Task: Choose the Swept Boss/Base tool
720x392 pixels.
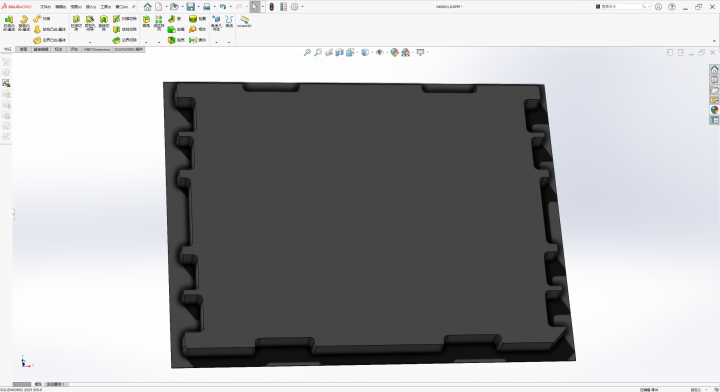Action: point(42,18)
